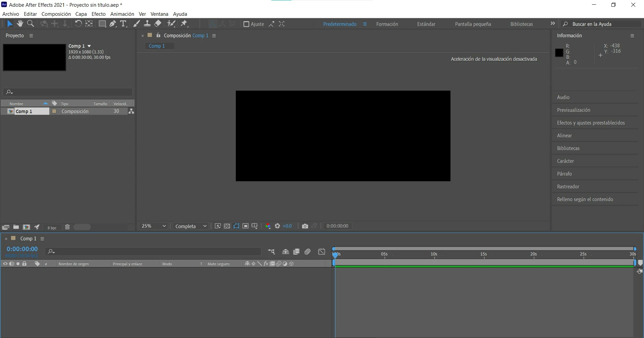Select the Pen tool
The height and width of the screenshot is (338, 644).
pyautogui.click(x=113, y=23)
